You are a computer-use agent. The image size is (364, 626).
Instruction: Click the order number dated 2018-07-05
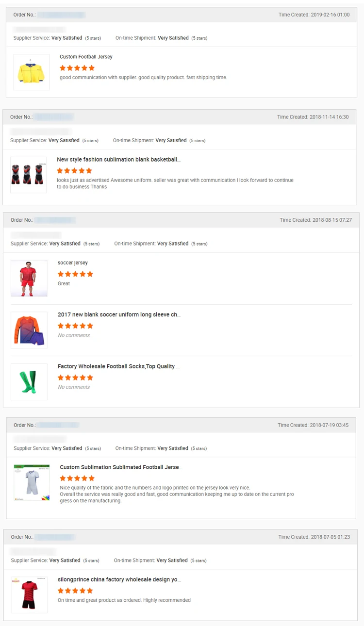(55, 537)
